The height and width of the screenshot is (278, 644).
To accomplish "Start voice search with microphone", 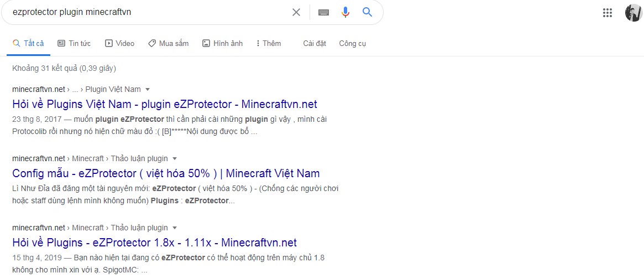I will point(345,12).
